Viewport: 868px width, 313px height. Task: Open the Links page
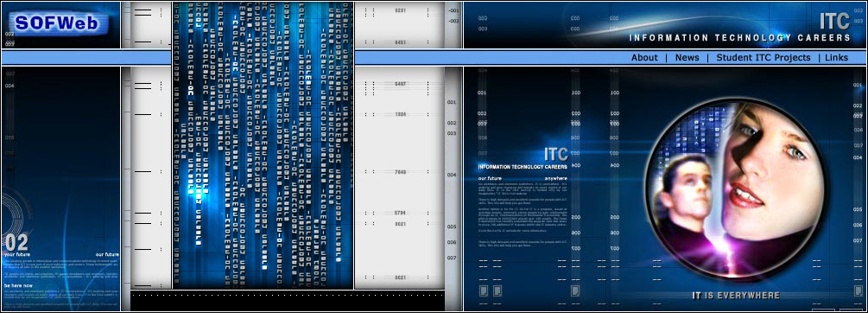(x=836, y=58)
